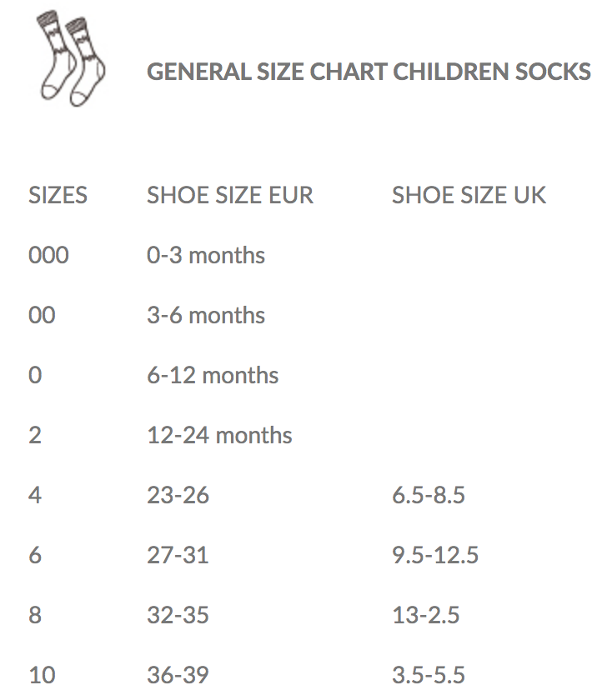
Task: Click the EUR 23-26 value
Action: (178, 495)
